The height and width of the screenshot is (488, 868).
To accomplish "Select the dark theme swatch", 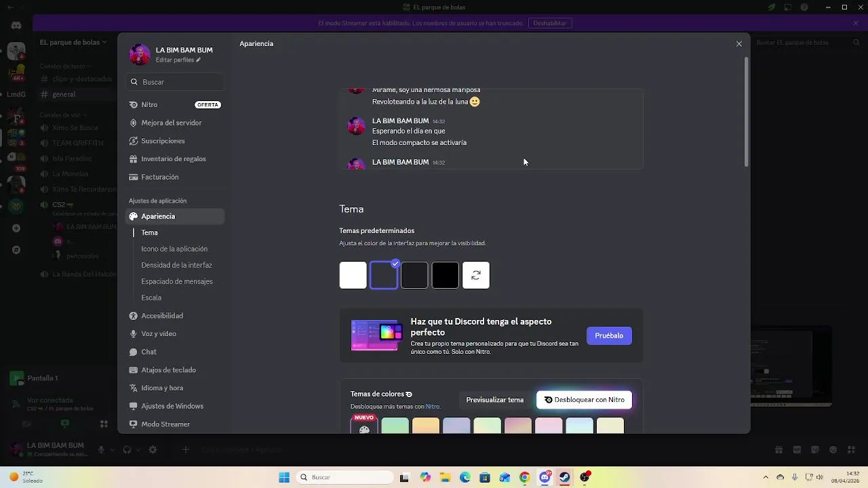I will [414, 275].
